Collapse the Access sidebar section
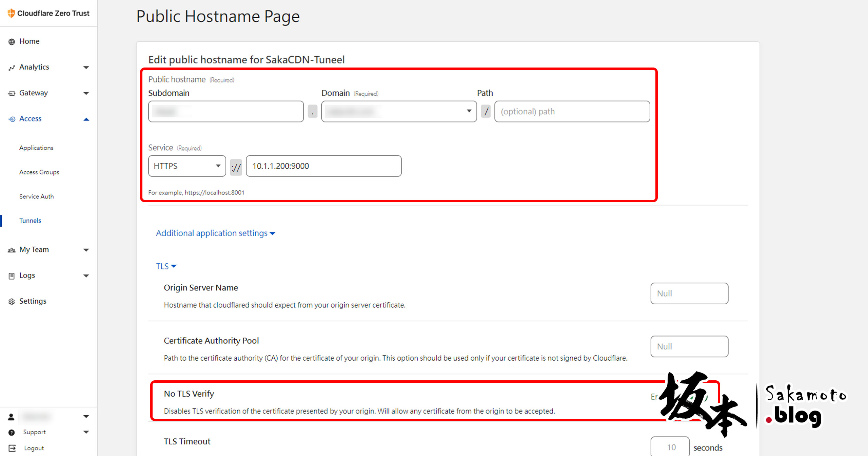This screenshot has height=456, width=868. 86,119
